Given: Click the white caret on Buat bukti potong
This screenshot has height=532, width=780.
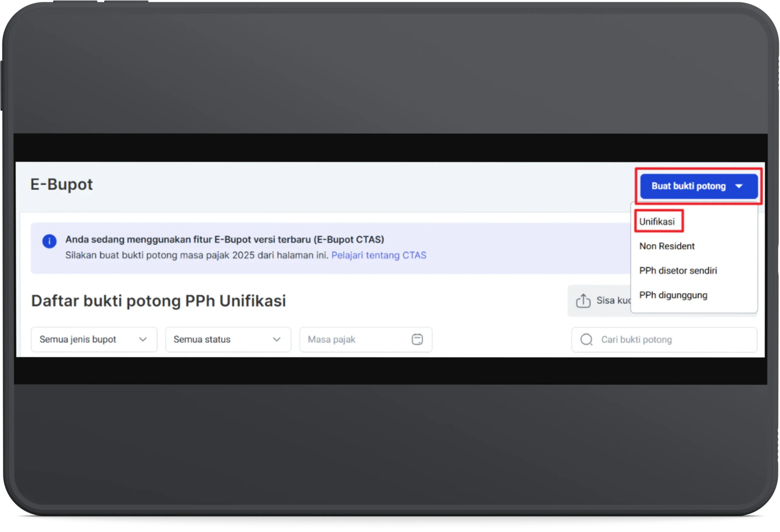Looking at the screenshot, I should (x=739, y=186).
